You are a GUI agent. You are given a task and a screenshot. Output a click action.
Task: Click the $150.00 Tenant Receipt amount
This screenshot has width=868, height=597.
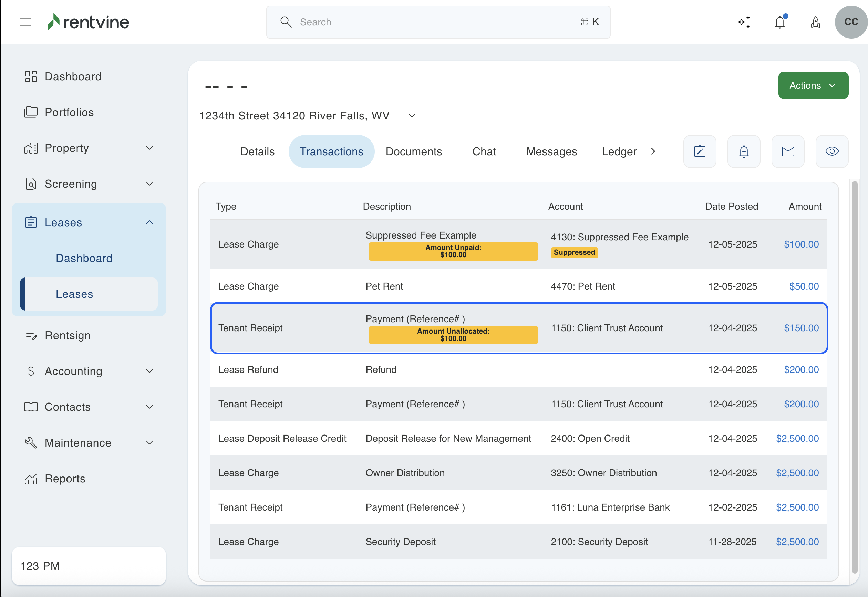pyautogui.click(x=801, y=328)
